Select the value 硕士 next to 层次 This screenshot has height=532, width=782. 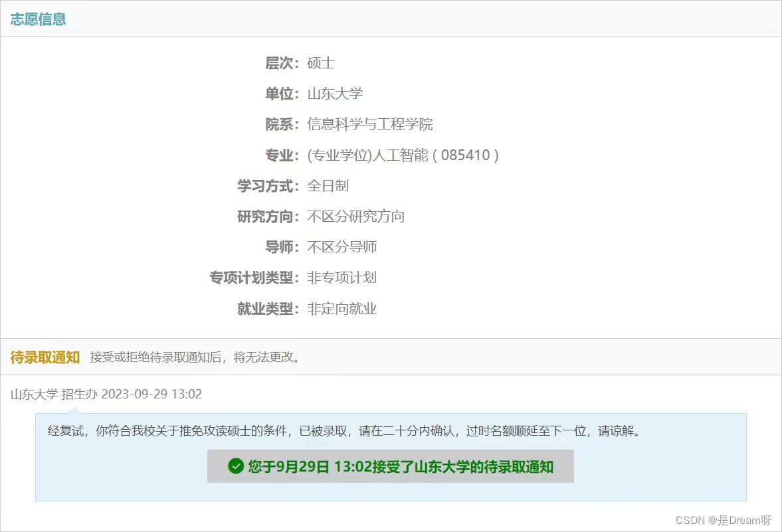[321, 63]
